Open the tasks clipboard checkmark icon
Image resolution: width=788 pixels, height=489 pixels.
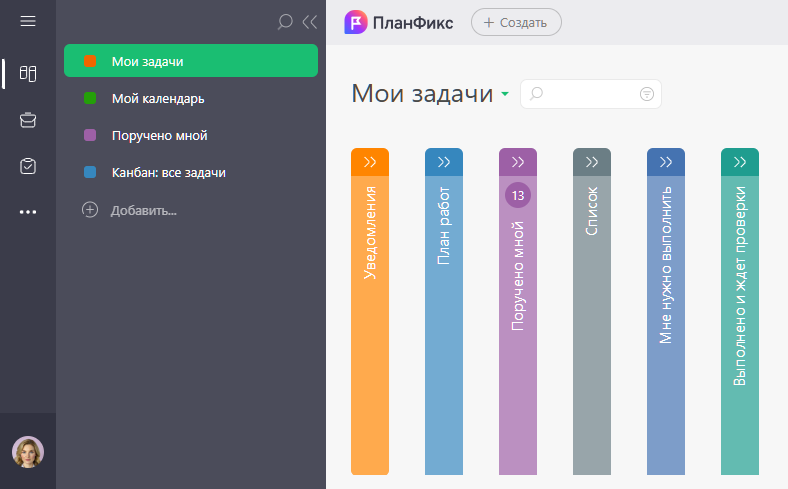coord(28,166)
